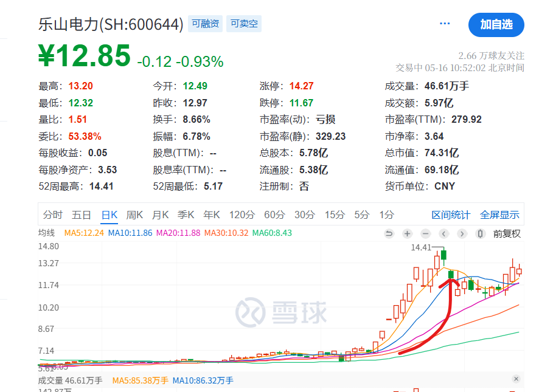Viewport: 539px width, 392px height.
Task: Click the 成交量 value 46.61万手 in stats
Action: click(447, 86)
